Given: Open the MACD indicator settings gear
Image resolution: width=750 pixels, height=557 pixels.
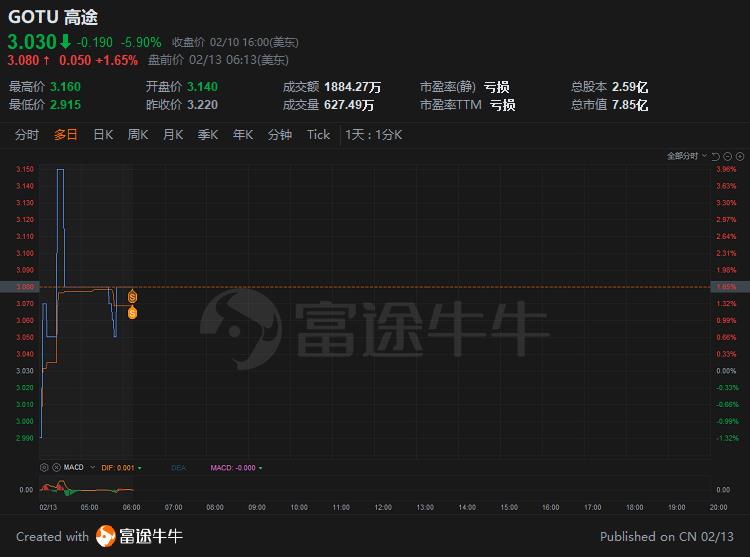Looking at the screenshot, I should (44, 467).
